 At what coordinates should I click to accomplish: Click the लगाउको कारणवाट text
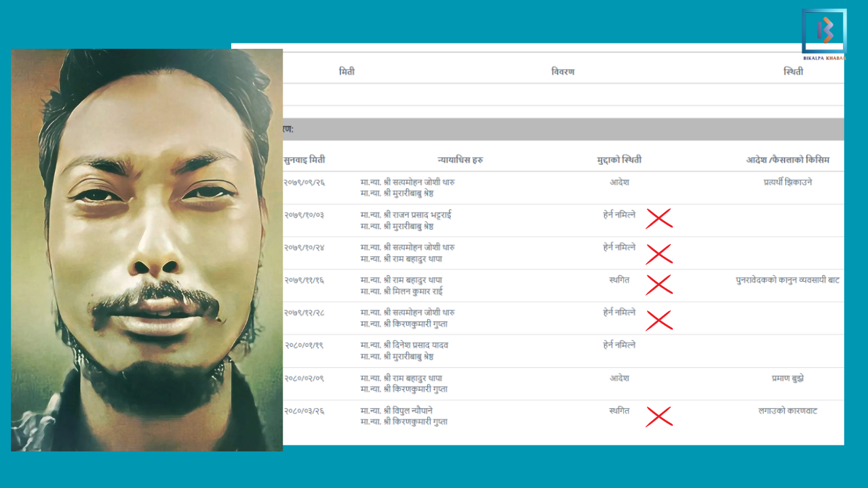tap(787, 411)
